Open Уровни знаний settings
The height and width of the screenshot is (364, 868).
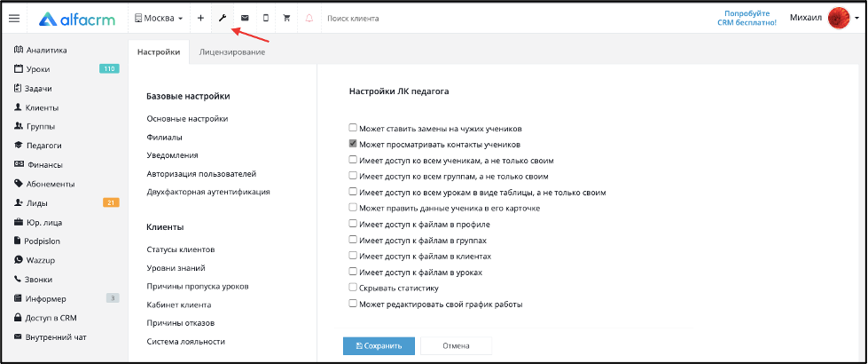176,268
